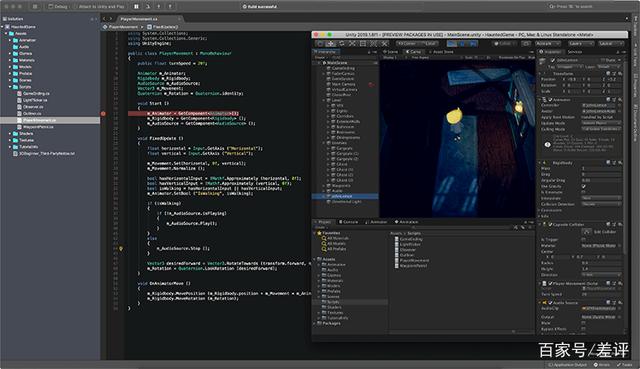640x369 pixels.
Task: Select Unity Move tool
Action: coord(331,43)
